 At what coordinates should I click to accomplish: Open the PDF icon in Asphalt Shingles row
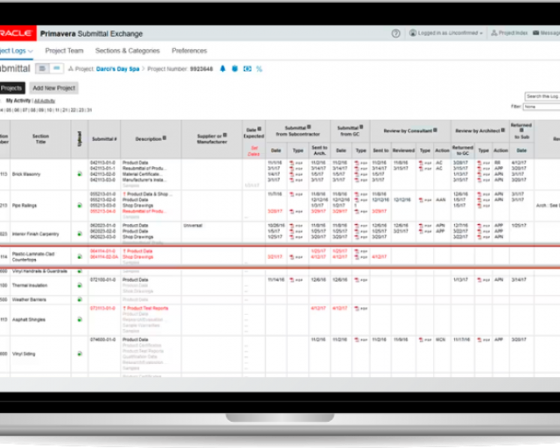tap(361, 308)
